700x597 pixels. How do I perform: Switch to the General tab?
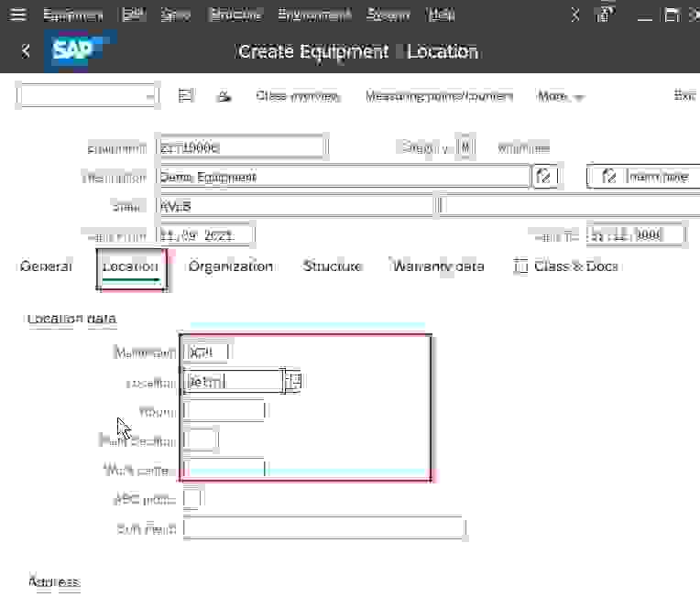click(x=46, y=266)
